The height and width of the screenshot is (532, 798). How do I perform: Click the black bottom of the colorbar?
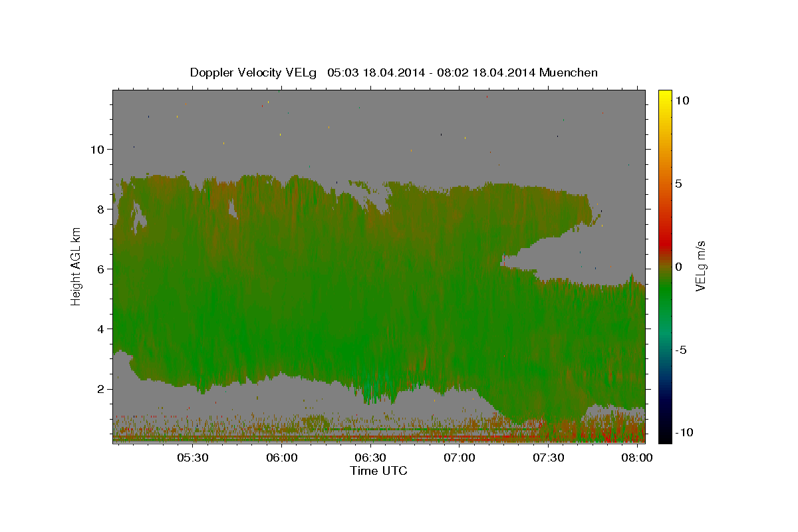(x=664, y=436)
